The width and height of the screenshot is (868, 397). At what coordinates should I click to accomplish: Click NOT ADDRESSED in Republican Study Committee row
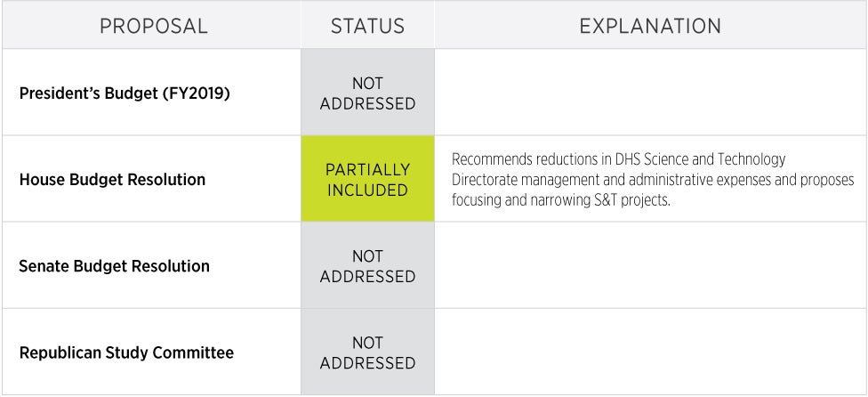367,352
